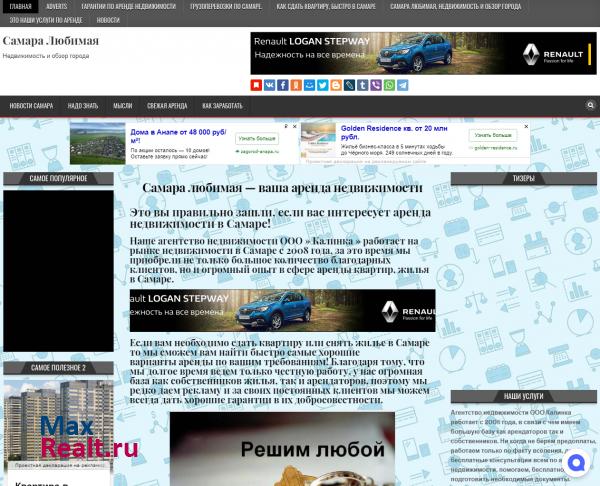The width and height of the screenshot is (600, 486).
Task: Share the page on Blogger
Action: [336, 85]
